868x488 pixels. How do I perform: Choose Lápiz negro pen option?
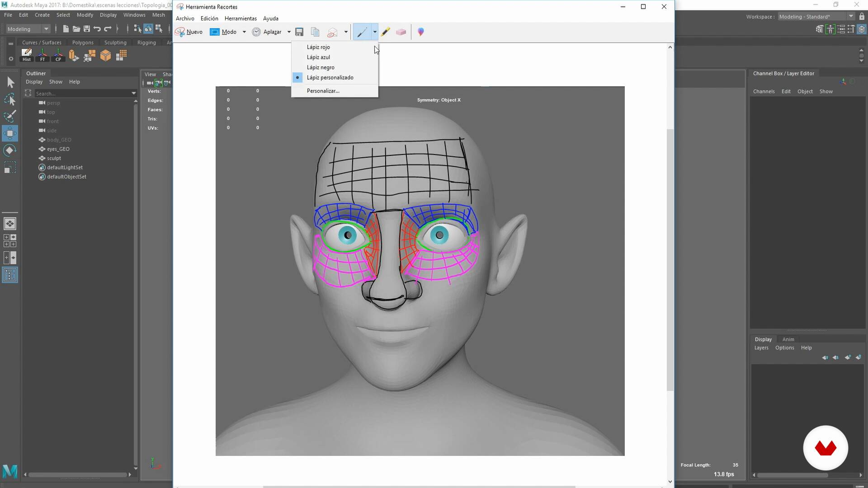point(335,67)
